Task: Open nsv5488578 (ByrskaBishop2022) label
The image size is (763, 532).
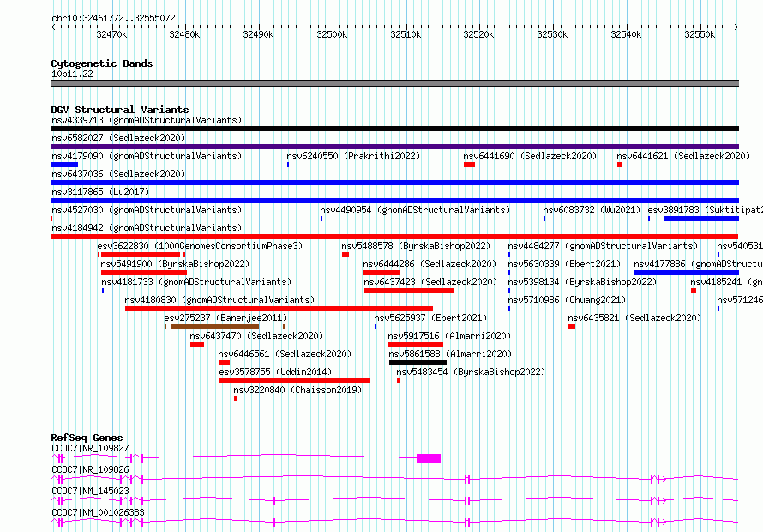Action: click(416, 246)
